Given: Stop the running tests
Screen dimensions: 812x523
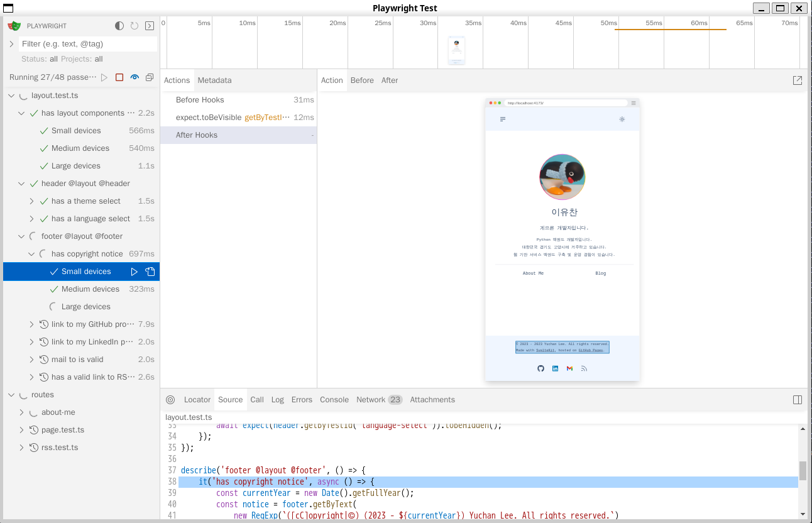Looking at the screenshot, I should (x=119, y=77).
